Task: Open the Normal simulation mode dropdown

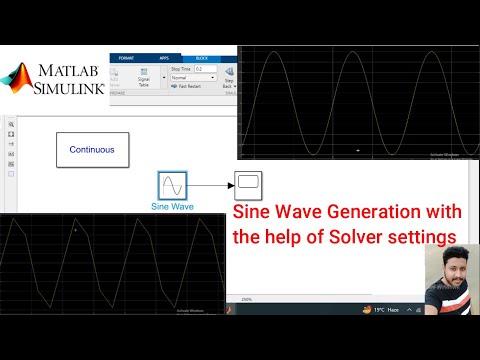Action: (x=193, y=78)
